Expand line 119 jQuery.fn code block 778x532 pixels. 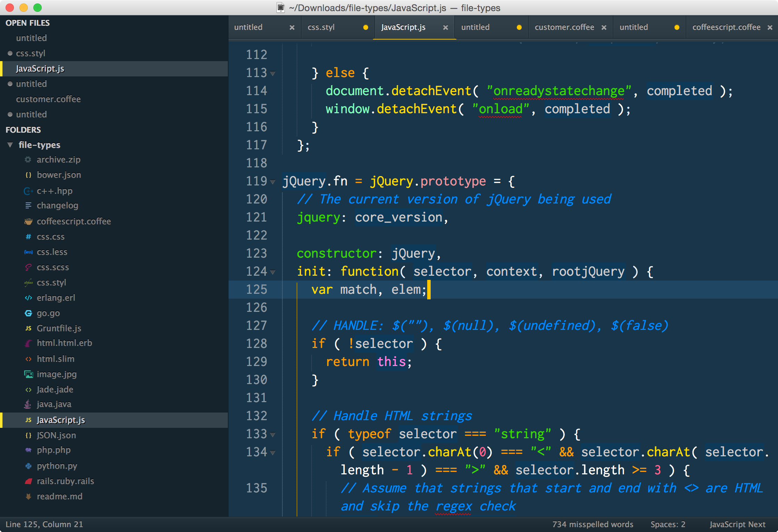tap(273, 182)
